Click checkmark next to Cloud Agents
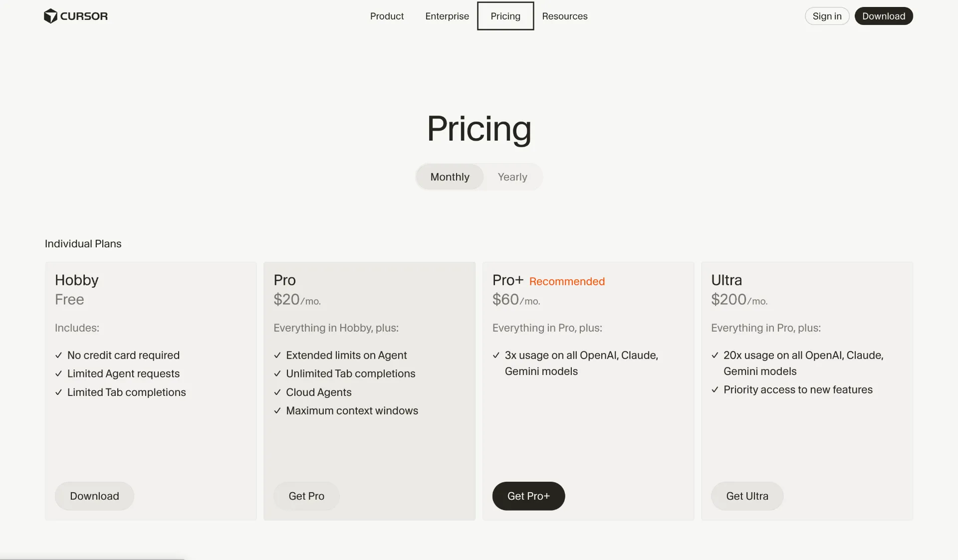This screenshot has height=560, width=958. (x=277, y=392)
